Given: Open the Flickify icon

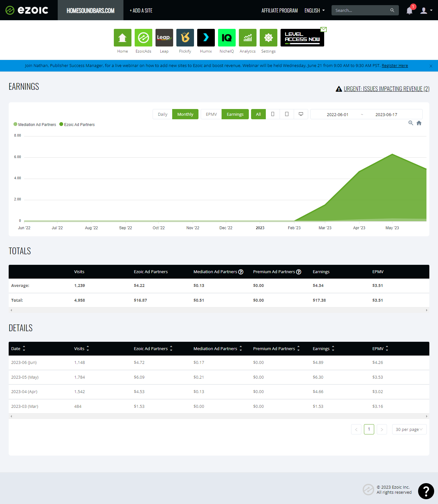Looking at the screenshot, I should (x=185, y=38).
